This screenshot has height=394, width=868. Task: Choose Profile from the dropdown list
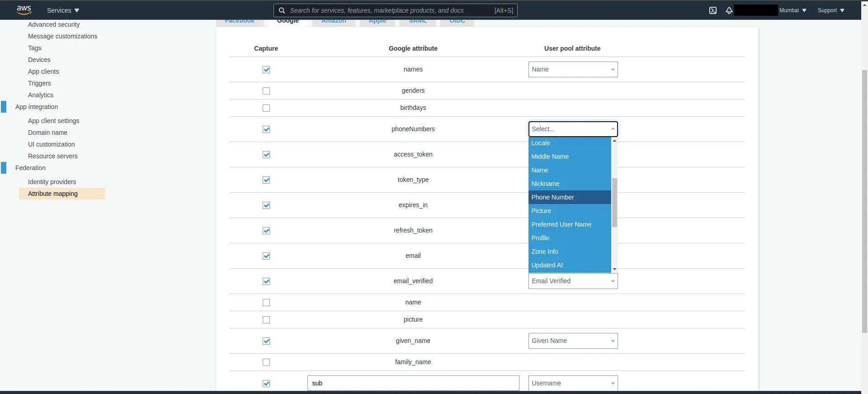(x=570, y=238)
